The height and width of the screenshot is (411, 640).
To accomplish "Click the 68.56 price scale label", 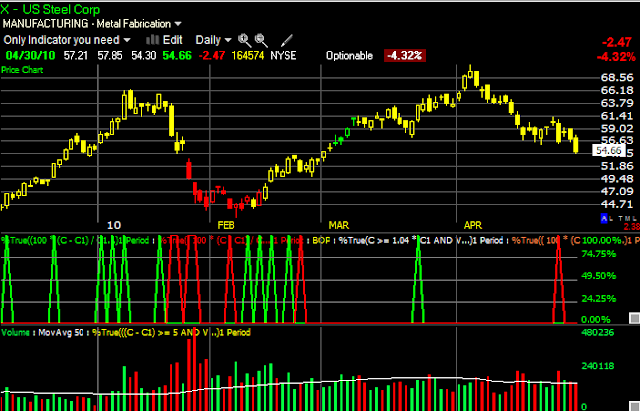I will [617, 78].
